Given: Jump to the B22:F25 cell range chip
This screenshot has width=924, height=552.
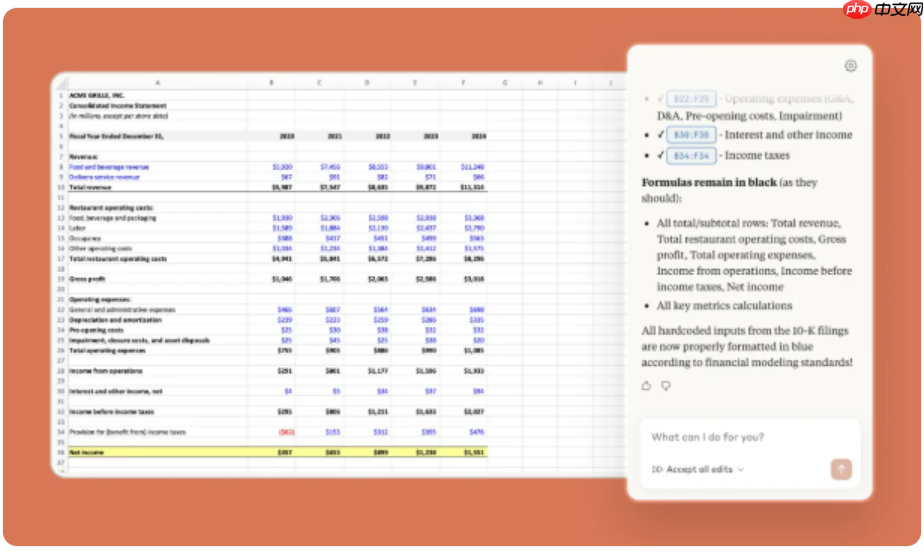Looking at the screenshot, I should click(x=691, y=99).
